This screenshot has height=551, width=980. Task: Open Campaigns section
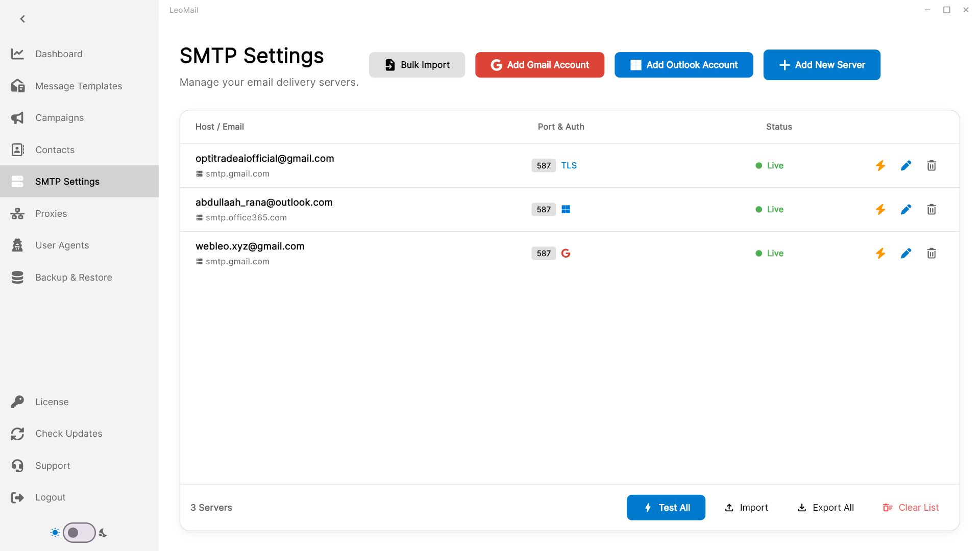[79, 118]
